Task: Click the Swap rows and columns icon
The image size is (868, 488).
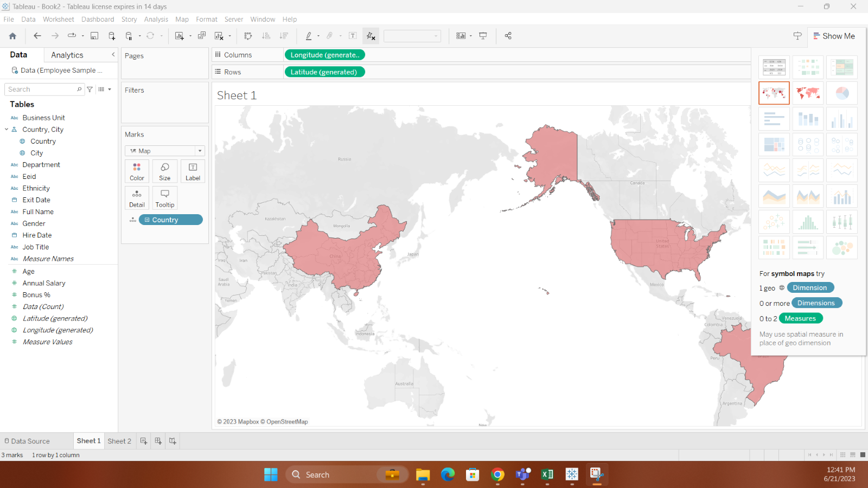Action: click(248, 36)
